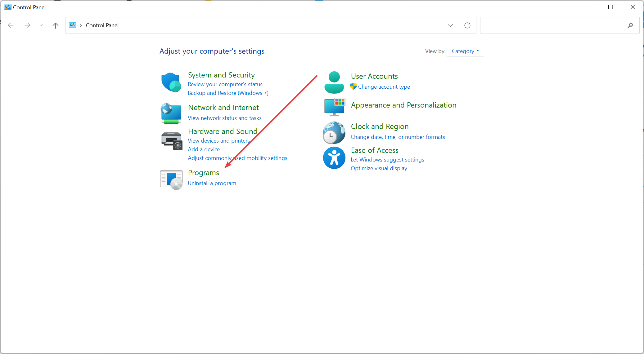
Task: Maximize the Control Panel window
Action: (610, 7)
